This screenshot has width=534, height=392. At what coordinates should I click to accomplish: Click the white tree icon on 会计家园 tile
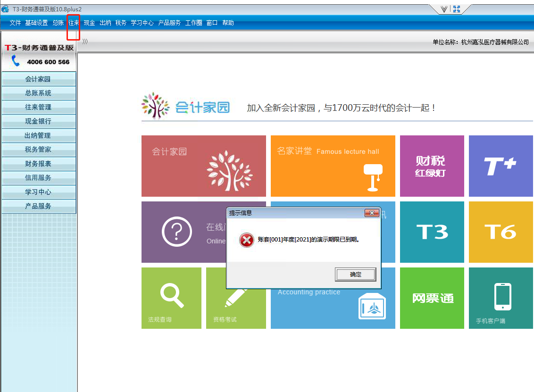click(230, 170)
